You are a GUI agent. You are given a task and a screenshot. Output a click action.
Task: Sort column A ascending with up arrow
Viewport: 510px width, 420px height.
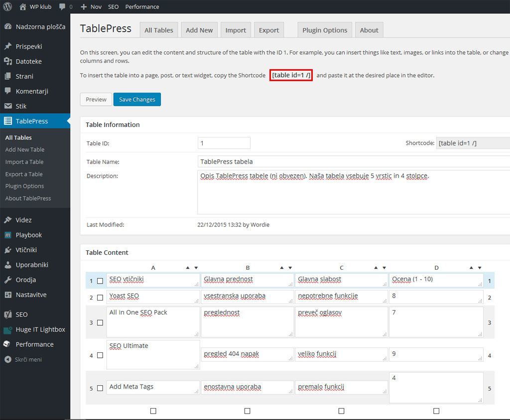point(188,268)
